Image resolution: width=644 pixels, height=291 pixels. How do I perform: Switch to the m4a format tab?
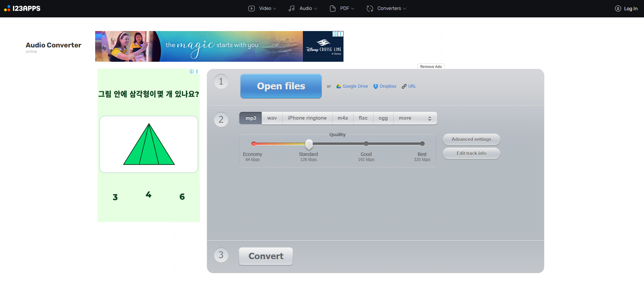(342, 118)
